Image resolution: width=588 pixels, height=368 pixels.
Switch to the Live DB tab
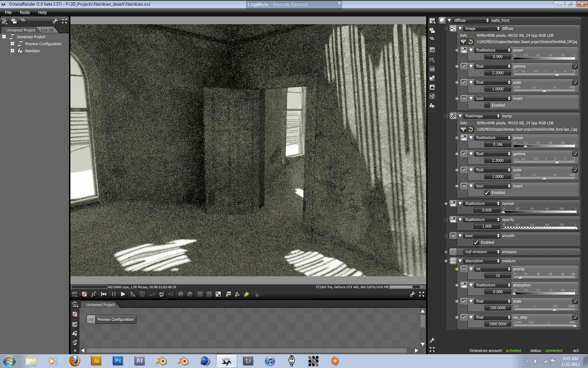click(x=47, y=30)
